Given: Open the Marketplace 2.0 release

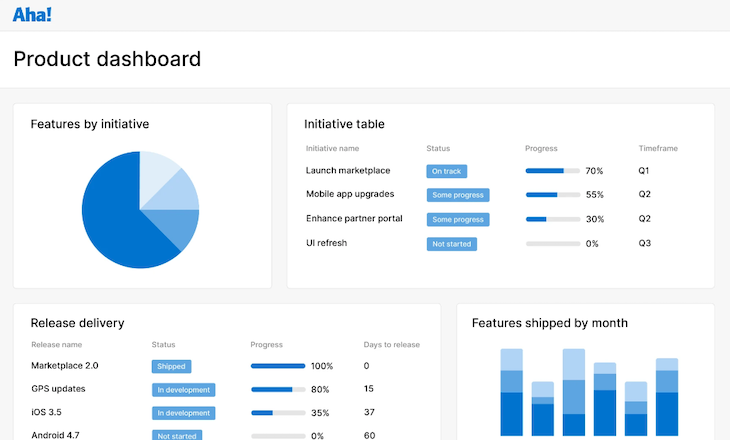Looking at the screenshot, I should (x=65, y=366).
